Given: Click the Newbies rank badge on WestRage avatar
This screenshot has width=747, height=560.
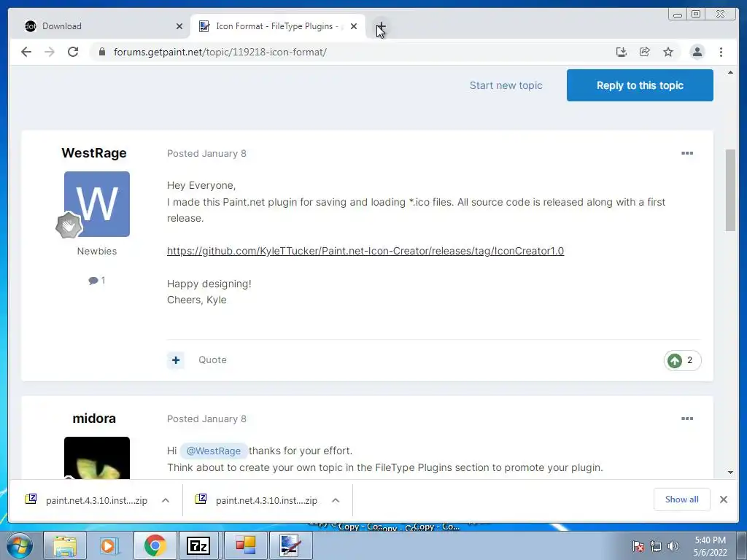Looking at the screenshot, I should [x=69, y=225].
